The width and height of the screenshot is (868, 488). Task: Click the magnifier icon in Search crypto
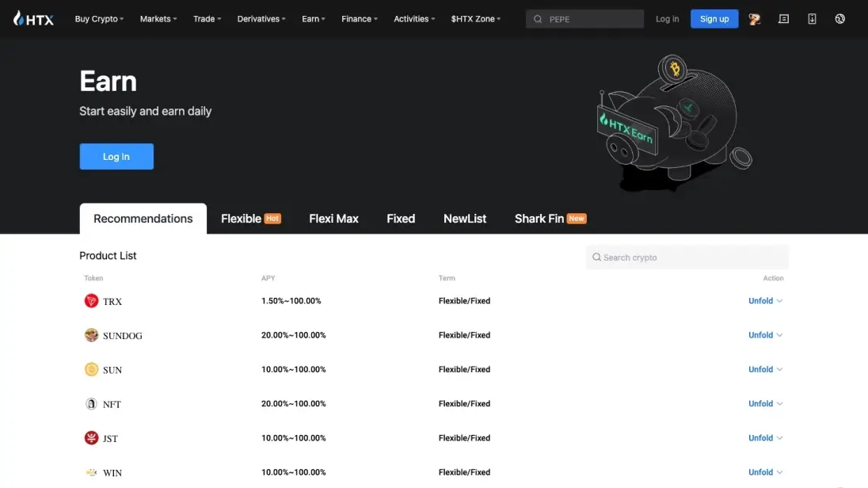[596, 257]
